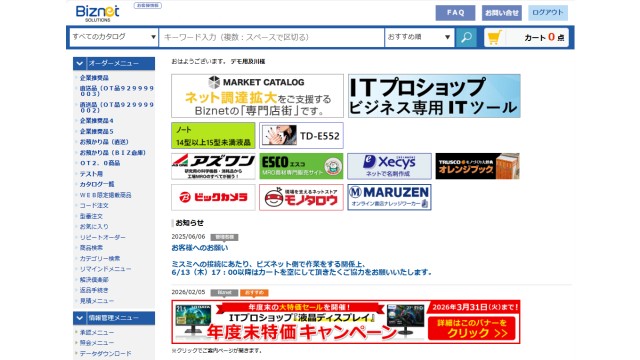
Task: Open お気に入り favorites menu item
Action: (94, 227)
